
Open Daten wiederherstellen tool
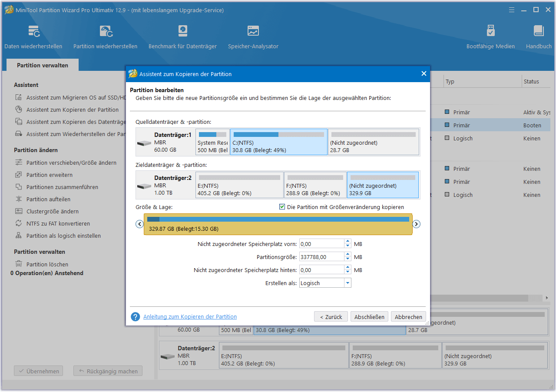(33, 37)
